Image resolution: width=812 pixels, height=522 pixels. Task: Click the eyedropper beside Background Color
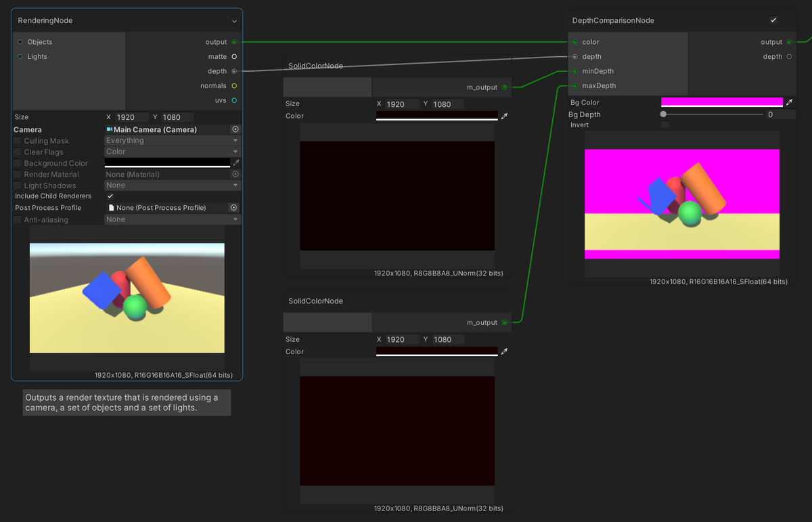coord(235,163)
